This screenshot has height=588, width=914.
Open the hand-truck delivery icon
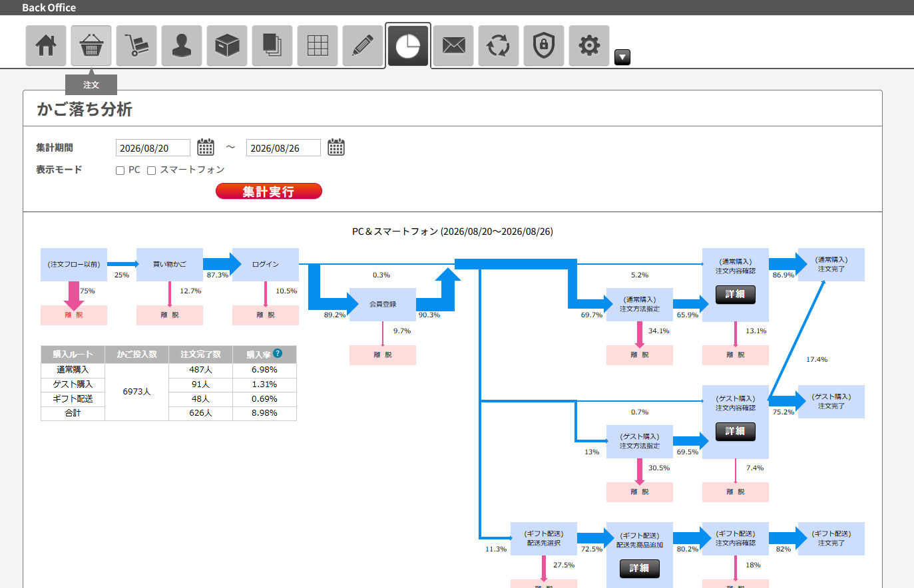136,46
